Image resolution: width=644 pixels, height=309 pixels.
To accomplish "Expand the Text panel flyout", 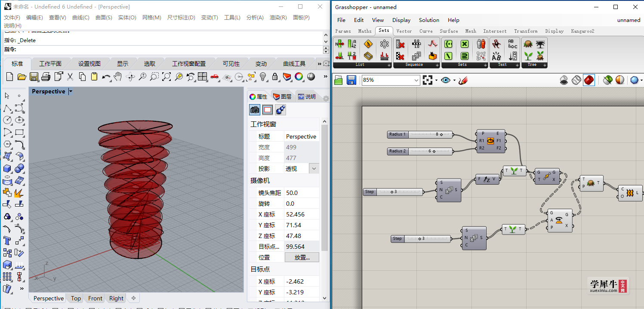I will [x=518, y=65].
